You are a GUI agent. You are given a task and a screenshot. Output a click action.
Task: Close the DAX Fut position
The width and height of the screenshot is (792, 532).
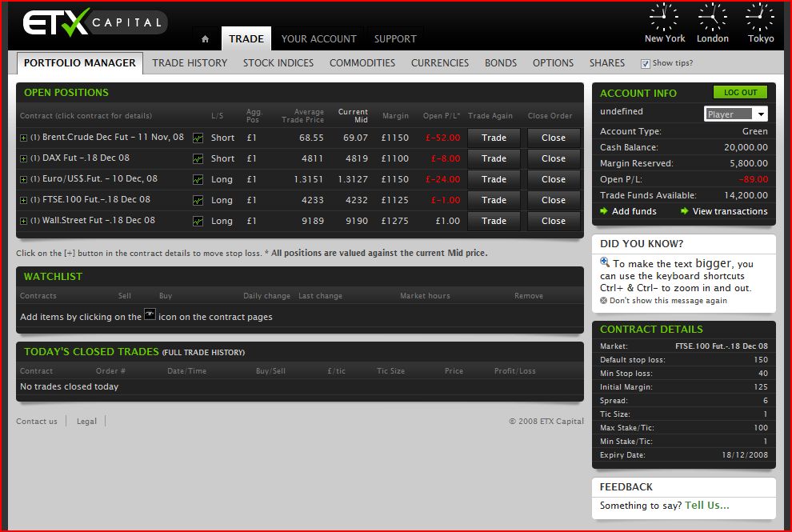(x=553, y=158)
